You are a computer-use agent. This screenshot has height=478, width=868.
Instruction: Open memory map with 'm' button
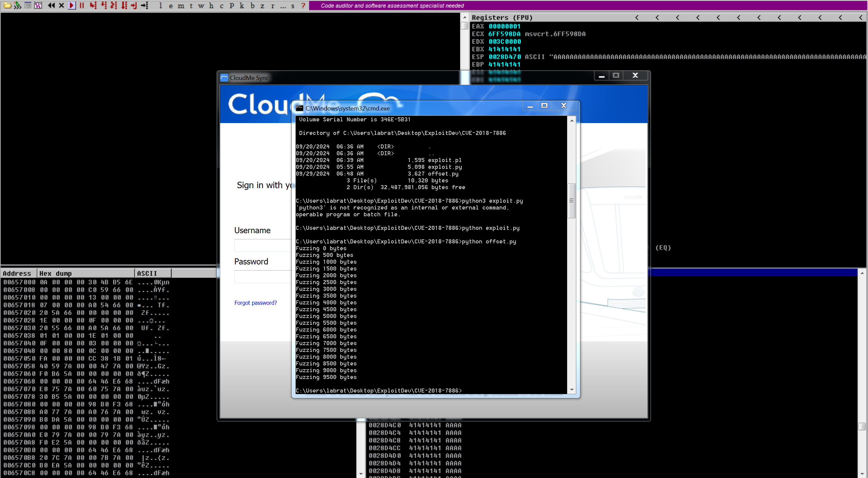[x=181, y=6]
